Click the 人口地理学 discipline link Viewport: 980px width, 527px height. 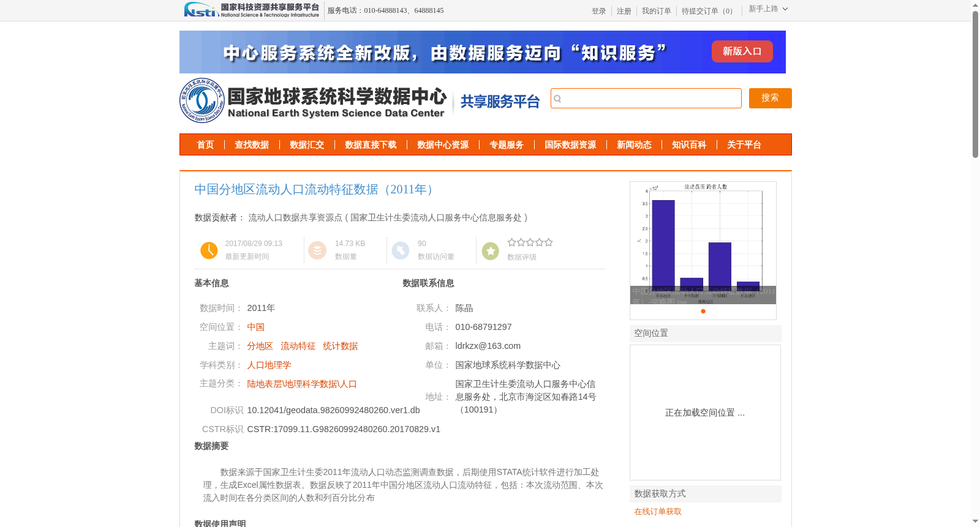tap(269, 365)
